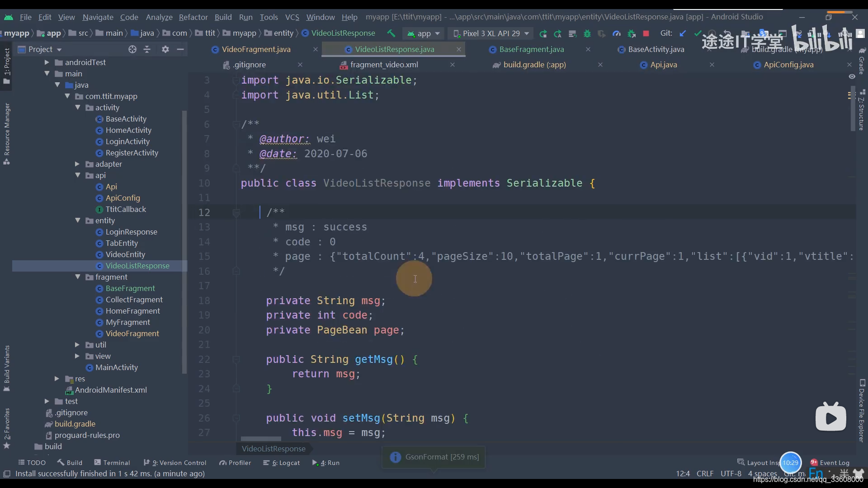The width and height of the screenshot is (868, 488).
Task: Open the Version Control tool window
Action: (x=175, y=463)
